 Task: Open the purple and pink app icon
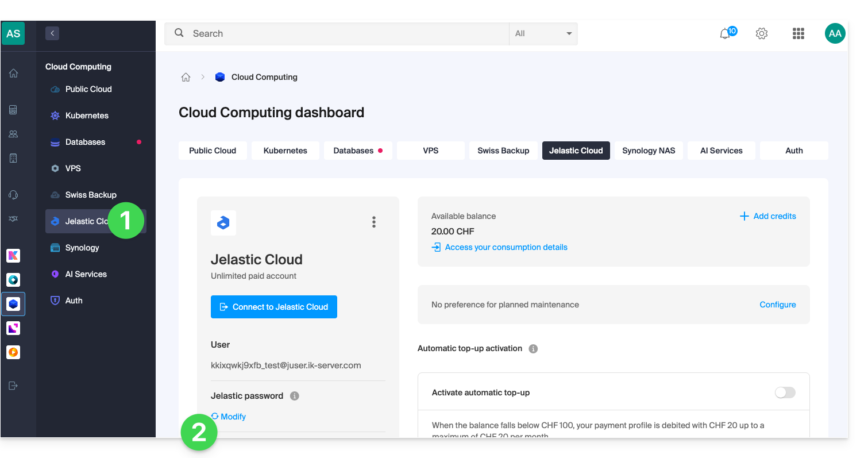tap(13, 328)
